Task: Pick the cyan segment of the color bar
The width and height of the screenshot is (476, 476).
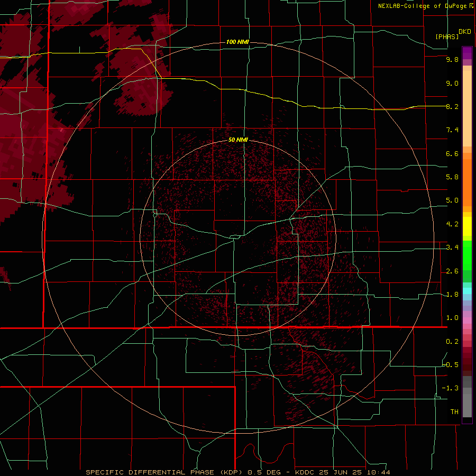Action: pyautogui.click(x=467, y=291)
